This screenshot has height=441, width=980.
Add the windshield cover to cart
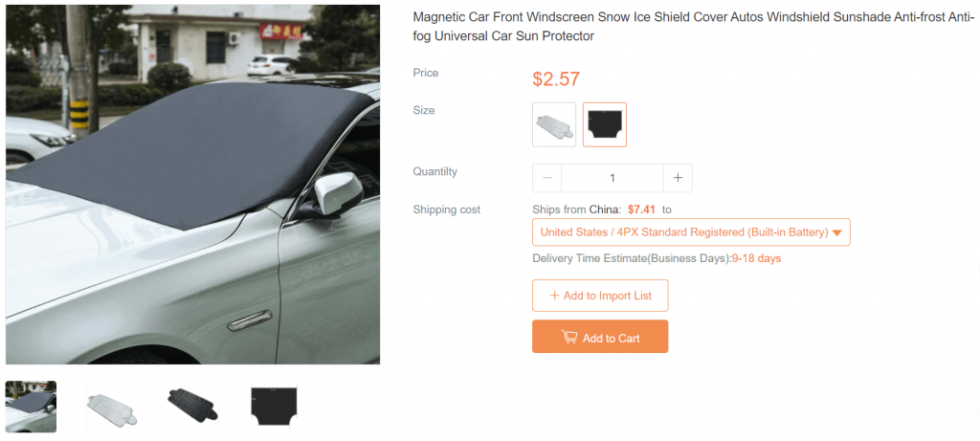[x=600, y=337]
